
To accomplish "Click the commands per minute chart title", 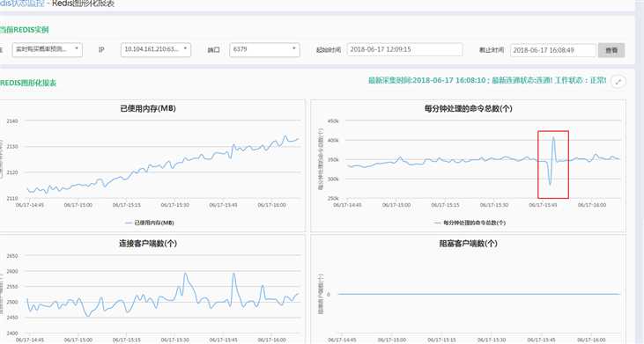I will 468,108.
